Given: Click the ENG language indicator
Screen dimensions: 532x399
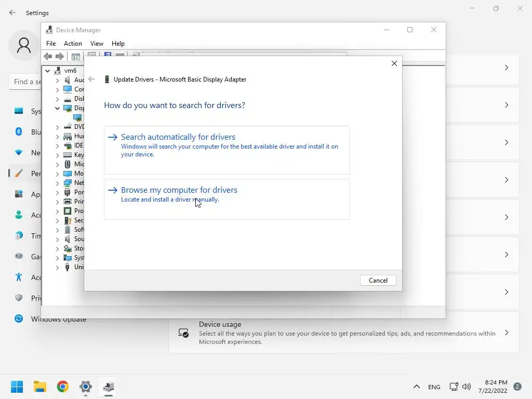Looking at the screenshot, I should tap(434, 387).
